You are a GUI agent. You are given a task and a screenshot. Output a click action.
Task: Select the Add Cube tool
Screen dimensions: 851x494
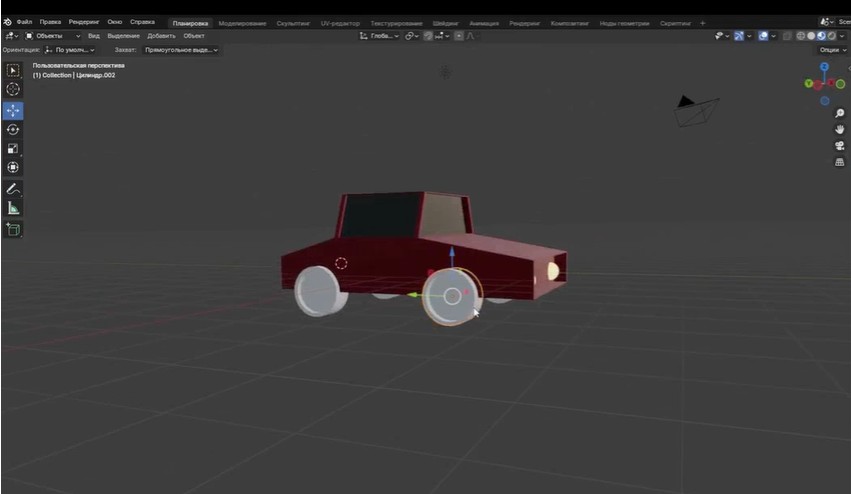pos(13,229)
